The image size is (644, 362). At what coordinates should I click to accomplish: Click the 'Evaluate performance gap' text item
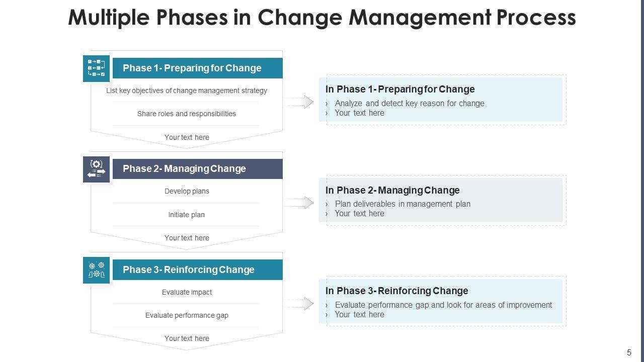pyautogui.click(x=187, y=316)
